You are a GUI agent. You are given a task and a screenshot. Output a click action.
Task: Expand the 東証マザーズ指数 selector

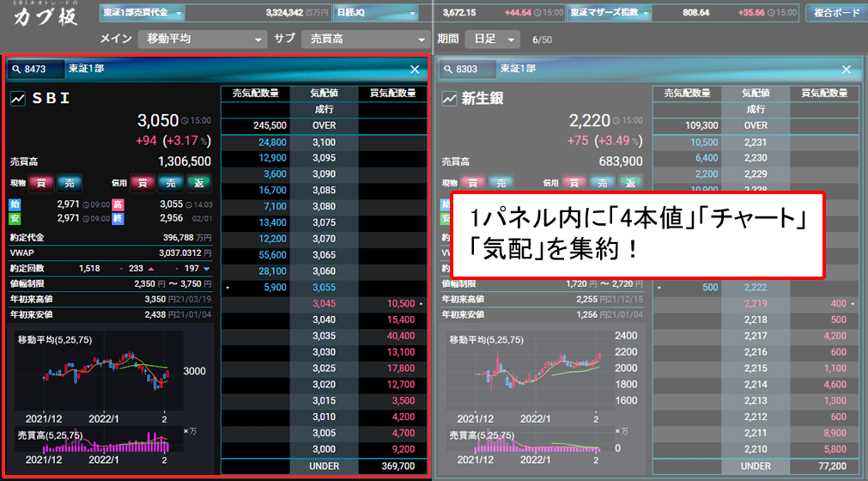610,12
